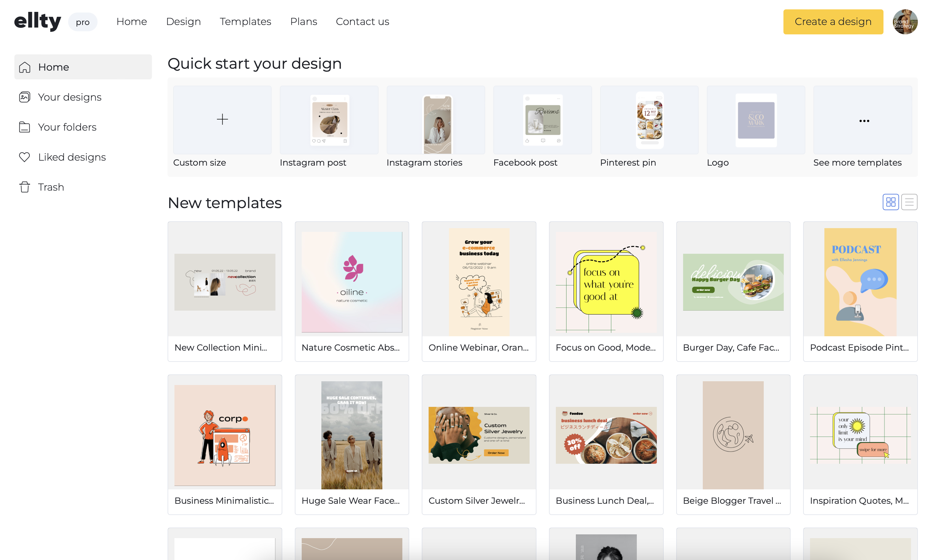Open Your designs sidebar icon
The width and height of the screenshot is (936, 560).
tap(24, 97)
